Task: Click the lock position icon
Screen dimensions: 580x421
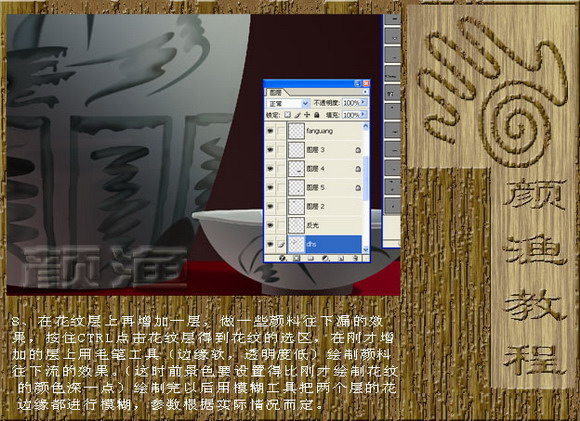Action: [307, 115]
